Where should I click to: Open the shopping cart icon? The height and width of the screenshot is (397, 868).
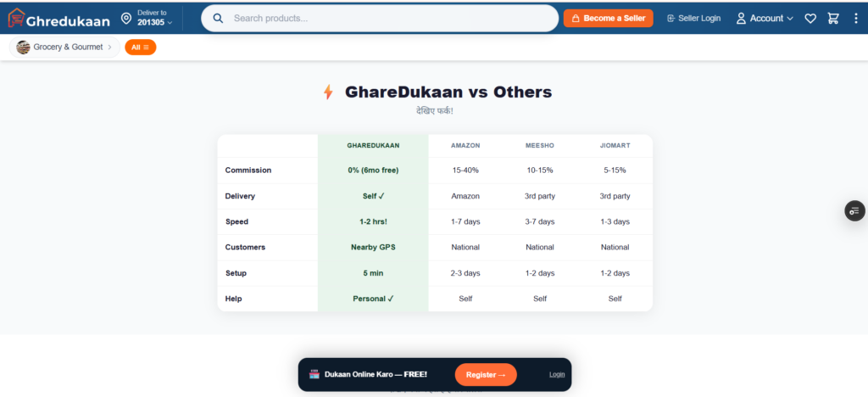tap(833, 18)
